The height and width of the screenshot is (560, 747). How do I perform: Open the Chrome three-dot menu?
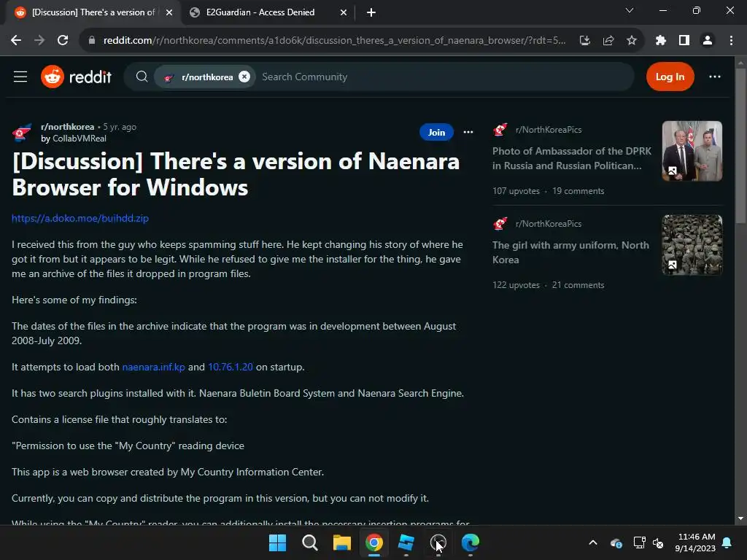point(731,41)
